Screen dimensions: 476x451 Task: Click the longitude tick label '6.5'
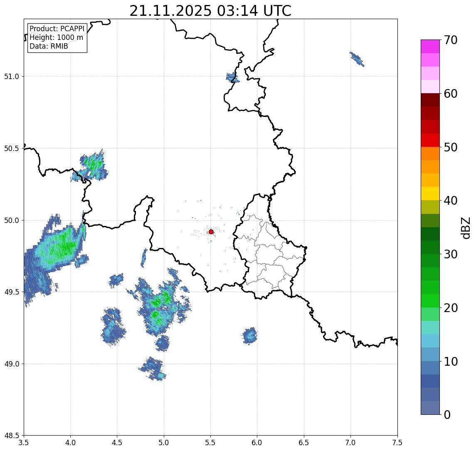pos(304,443)
